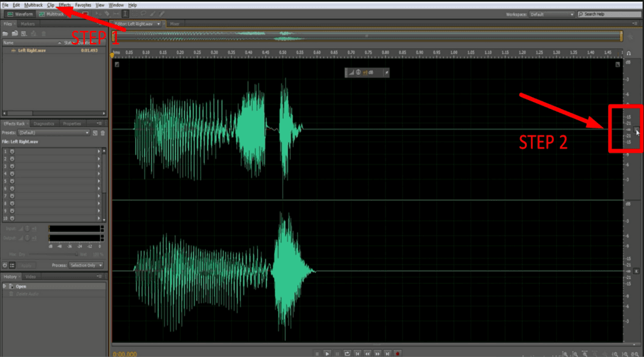Select the Marquee Selection tool
644x357 pixels.
(x=135, y=14)
